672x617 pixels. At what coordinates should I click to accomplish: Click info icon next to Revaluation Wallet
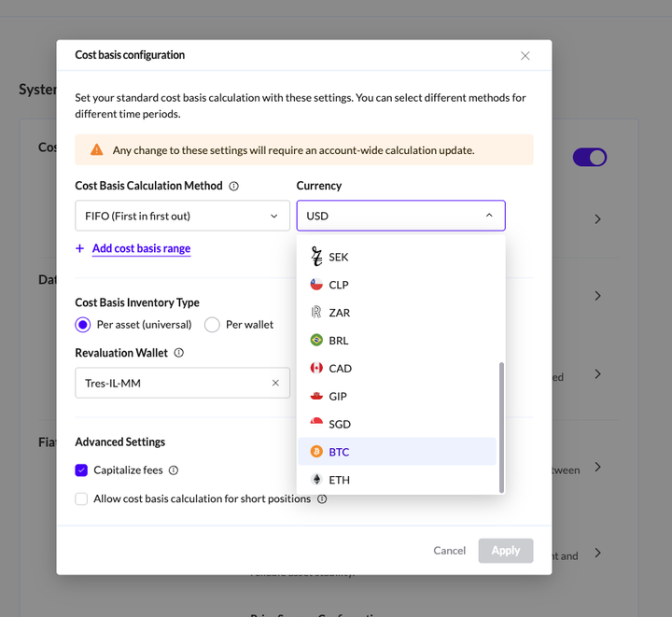[178, 353]
